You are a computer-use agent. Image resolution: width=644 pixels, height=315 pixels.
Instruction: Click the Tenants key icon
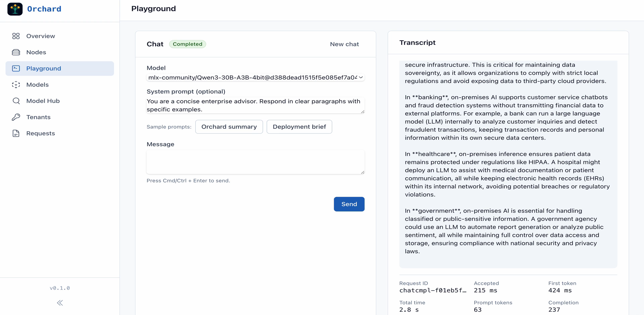(x=16, y=117)
